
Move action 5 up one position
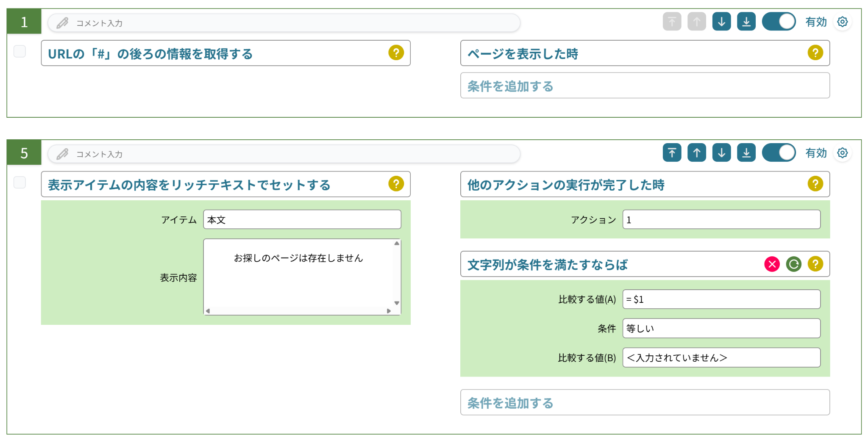(x=696, y=153)
